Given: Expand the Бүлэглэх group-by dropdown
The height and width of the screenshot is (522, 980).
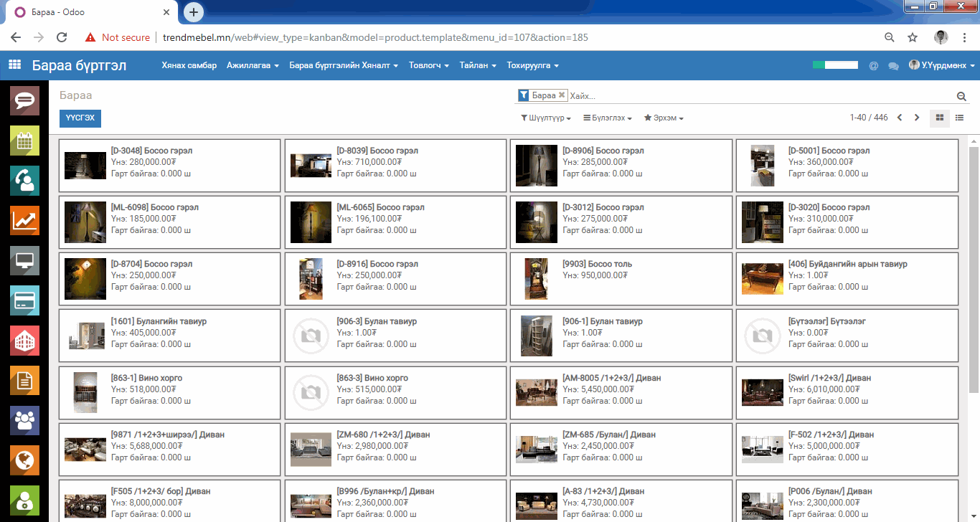Looking at the screenshot, I should [x=607, y=118].
